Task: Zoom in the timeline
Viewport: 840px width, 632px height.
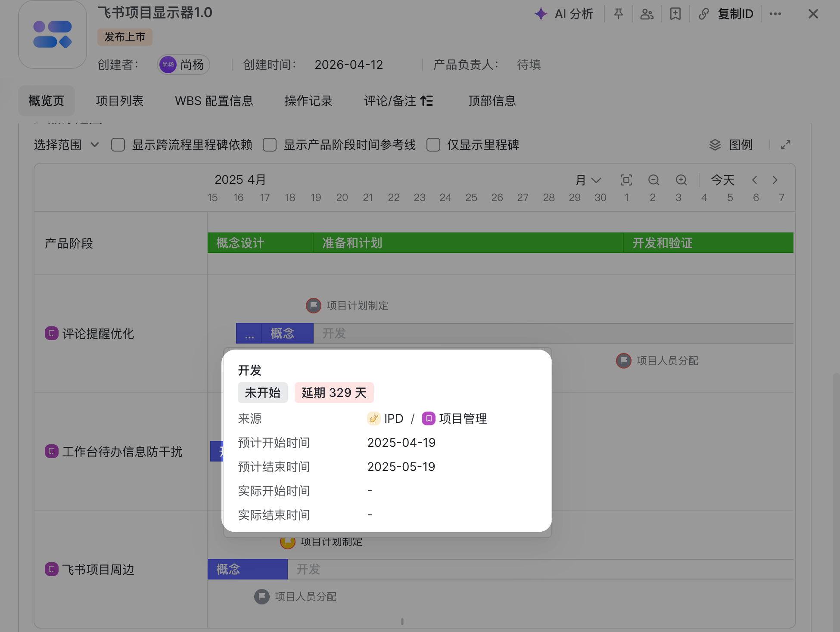Action: (x=681, y=180)
